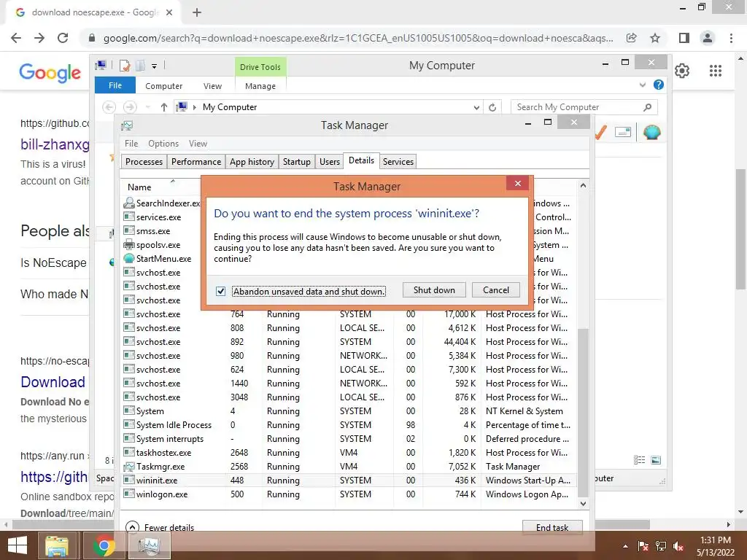
Task: Open Task Manager Options menu
Action: pos(163,144)
